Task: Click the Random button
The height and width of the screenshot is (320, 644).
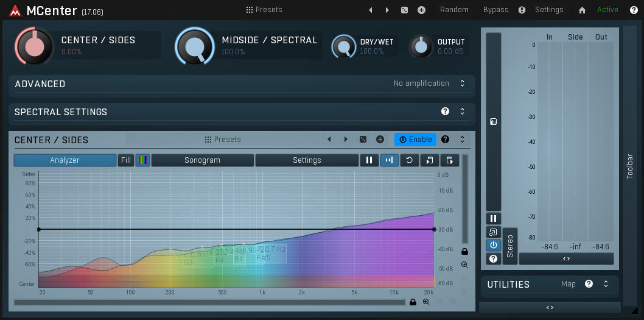Action: coord(454,10)
